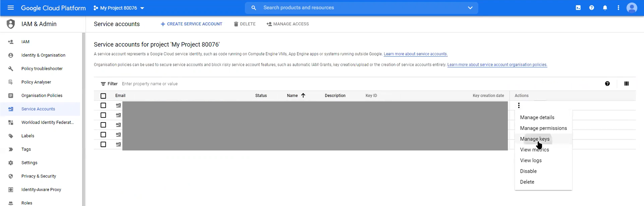Click the sidebar vertical scrollbar
The width and height of the screenshot is (644, 206).
pos(84,119)
